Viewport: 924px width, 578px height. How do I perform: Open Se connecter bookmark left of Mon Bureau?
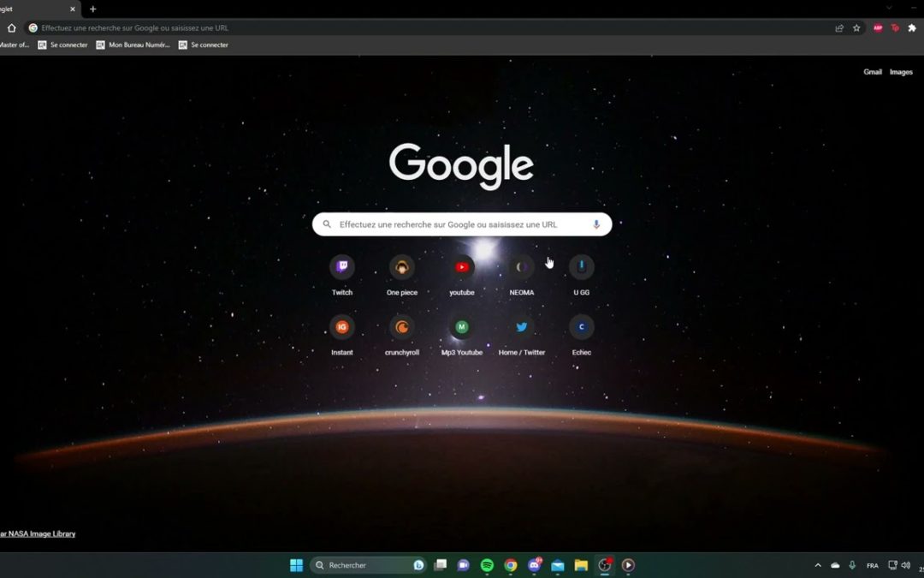pos(63,45)
